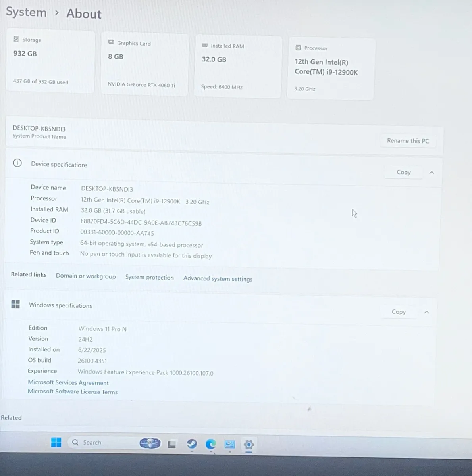This screenshot has width=472, height=476.
Task: Open Domain or workgroup link
Action: point(86,276)
